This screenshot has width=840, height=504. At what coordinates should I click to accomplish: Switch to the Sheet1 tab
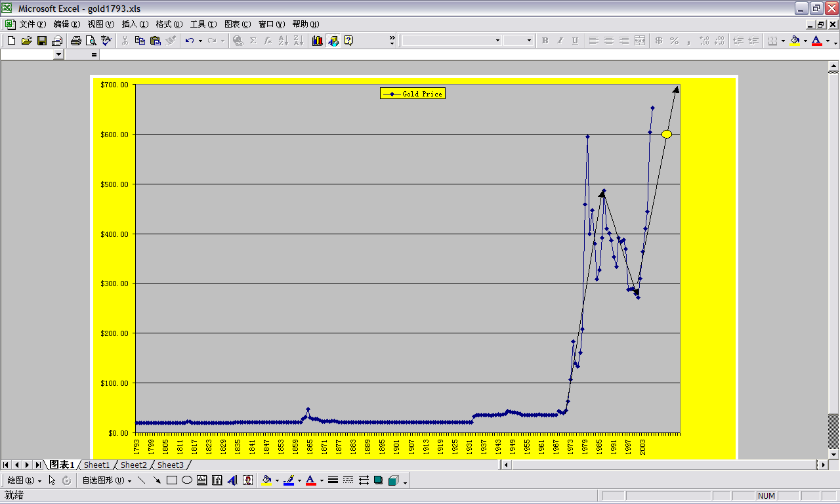coord(96,465)
